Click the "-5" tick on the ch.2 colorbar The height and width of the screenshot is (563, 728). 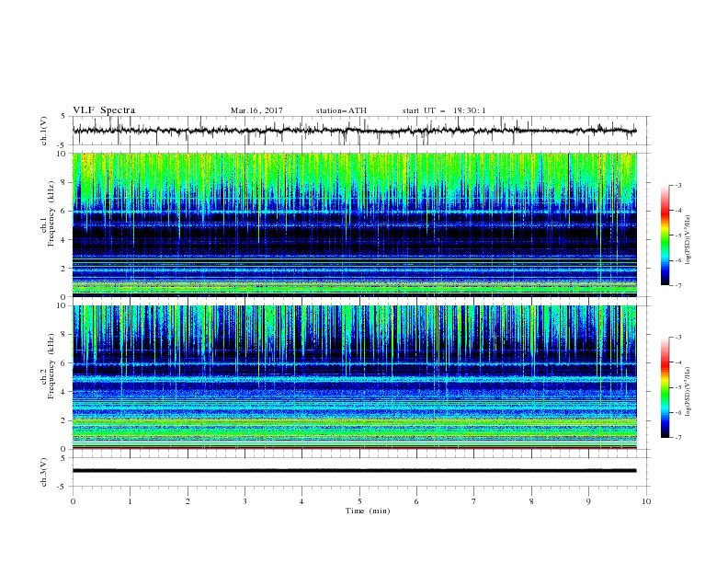678,387
